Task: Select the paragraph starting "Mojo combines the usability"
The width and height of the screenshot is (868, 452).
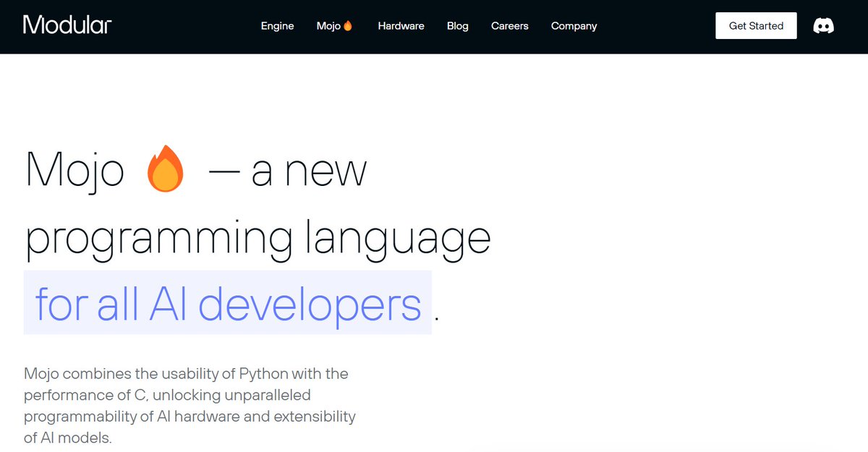Action: pyautogui.click(x=190, y=406)
